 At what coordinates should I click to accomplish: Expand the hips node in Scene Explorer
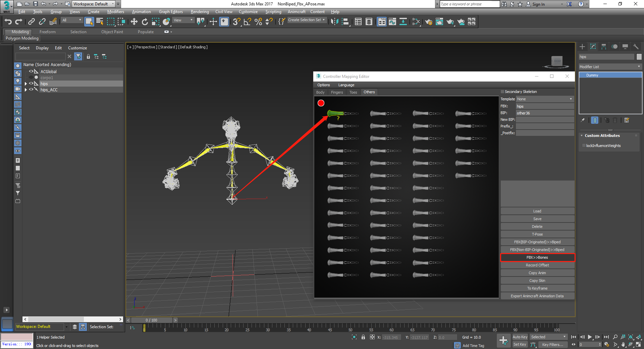[x=26, y=84]
